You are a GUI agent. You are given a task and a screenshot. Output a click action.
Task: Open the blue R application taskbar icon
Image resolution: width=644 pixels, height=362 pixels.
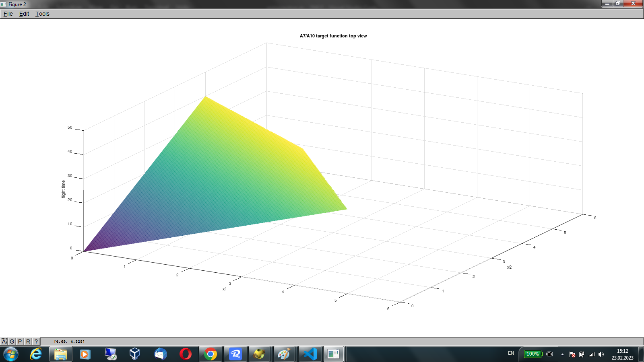pyautogui.click(x=235, y=354)
